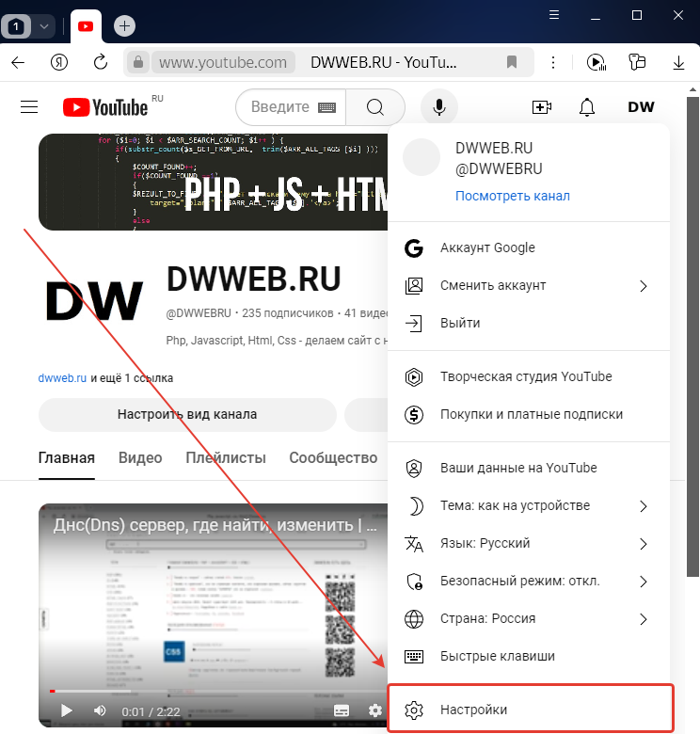Open Yandex home button

(x=59, y=62)
